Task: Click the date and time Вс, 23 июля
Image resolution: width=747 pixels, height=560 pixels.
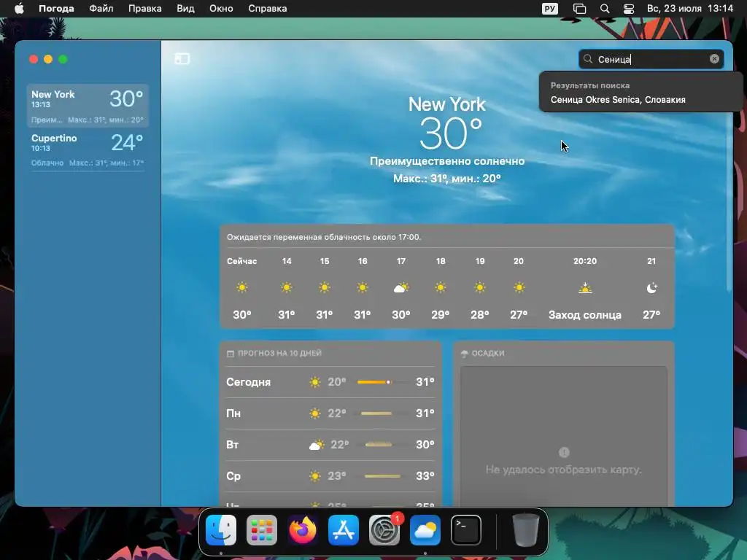Action: point(690,8)
